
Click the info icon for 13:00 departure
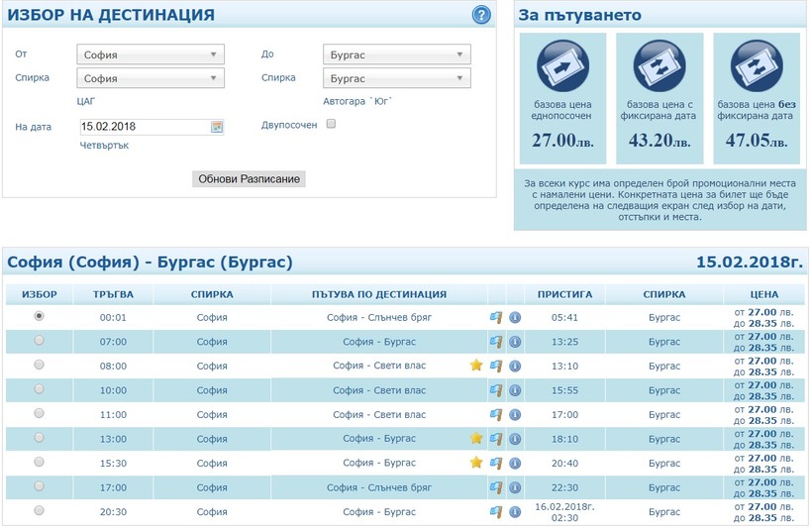pos(515,439)
